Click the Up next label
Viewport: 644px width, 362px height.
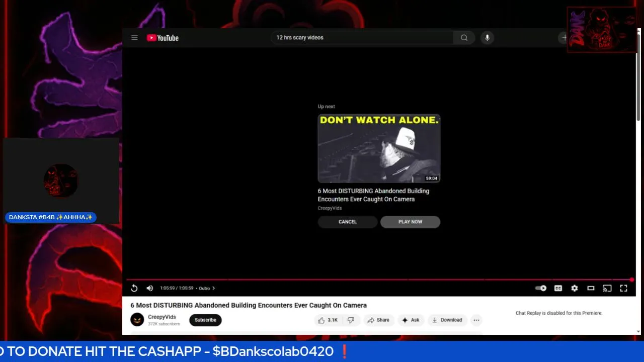[326, 107]
